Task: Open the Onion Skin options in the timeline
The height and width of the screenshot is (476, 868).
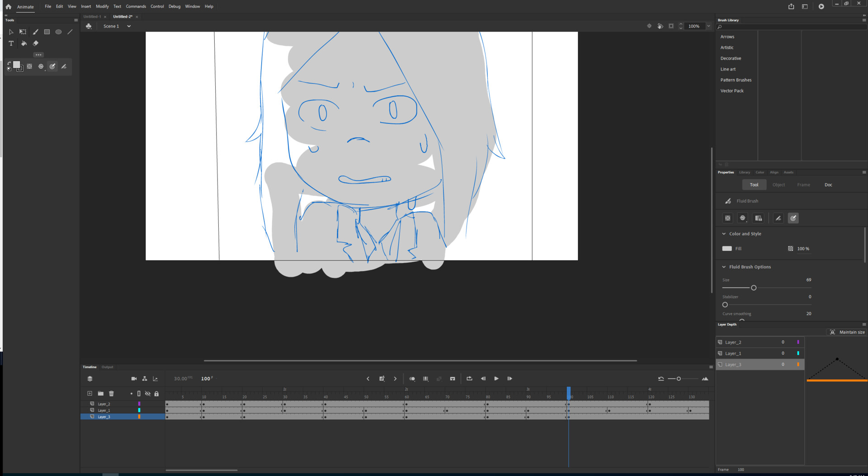Action: pos(412,379)
